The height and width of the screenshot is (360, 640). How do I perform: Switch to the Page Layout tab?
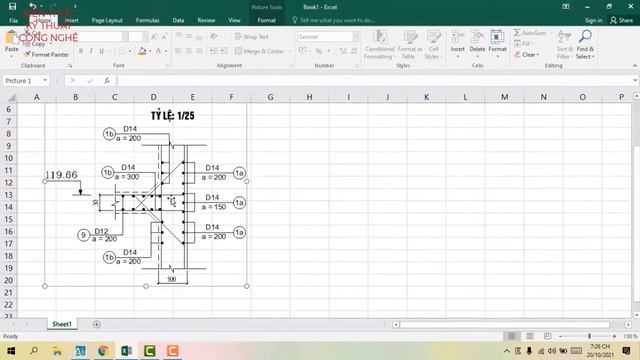pos(107,20)
